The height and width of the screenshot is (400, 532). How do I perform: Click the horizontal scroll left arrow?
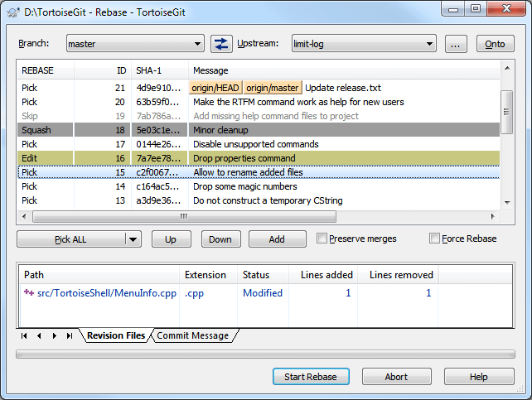(24, 216)
